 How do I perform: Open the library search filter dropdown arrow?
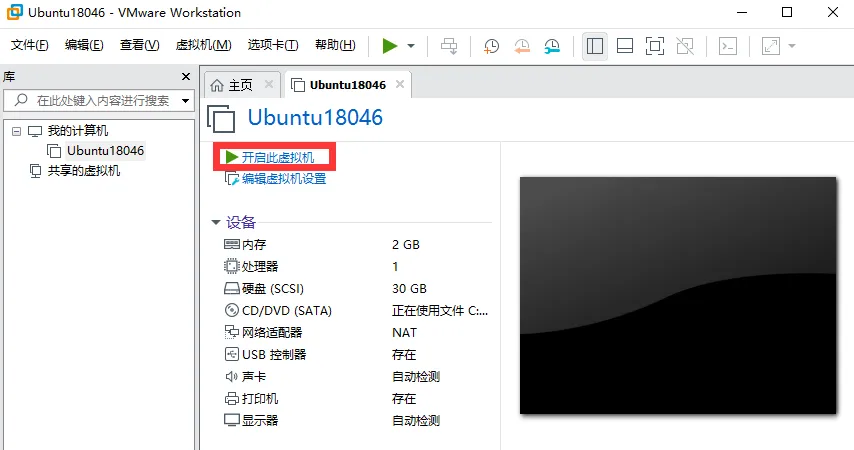[x=186, y=101]
